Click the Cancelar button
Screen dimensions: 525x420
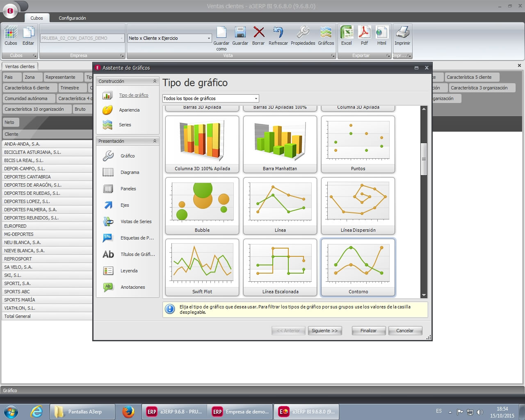click(405, 331)
